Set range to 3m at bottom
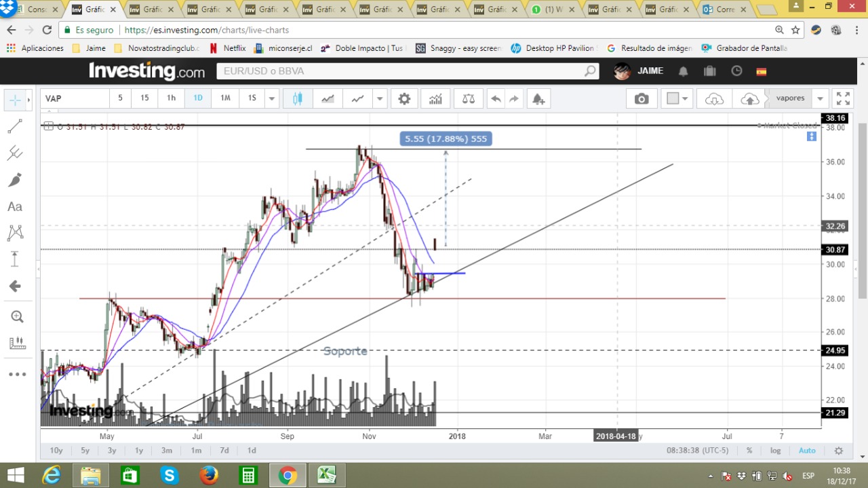Image resolution: width=868 pixels, height=488 pixels. click(167, 451)
